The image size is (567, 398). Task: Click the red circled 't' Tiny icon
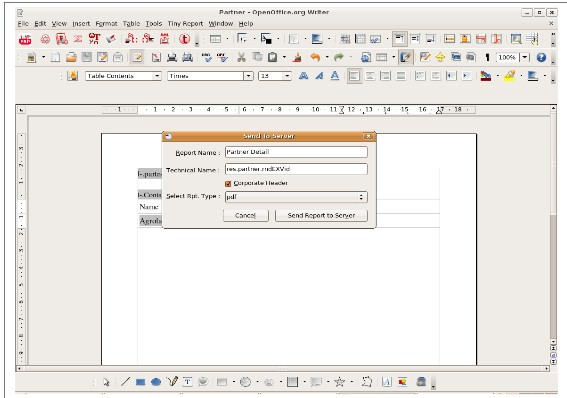[184, 39]
